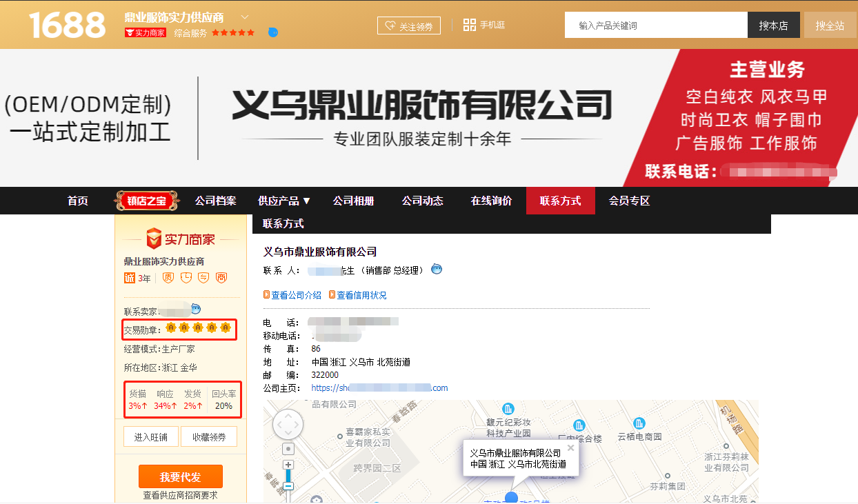Open the 查看公司介绍 link

296,295
